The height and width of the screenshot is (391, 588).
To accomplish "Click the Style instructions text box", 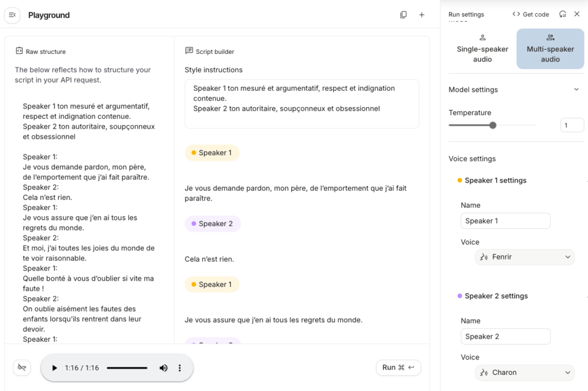I will pos(301,103).
